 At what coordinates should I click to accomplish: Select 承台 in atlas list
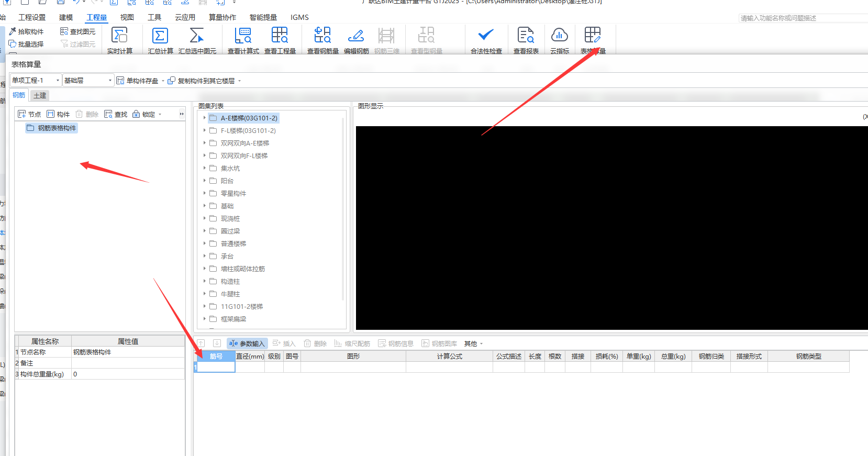point(227,256)
